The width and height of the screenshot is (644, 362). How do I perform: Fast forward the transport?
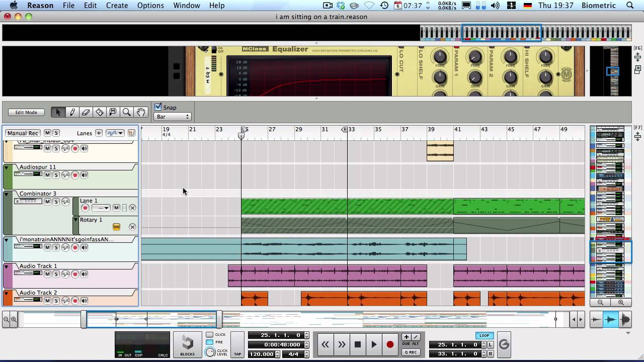click(x=342, y=344)
